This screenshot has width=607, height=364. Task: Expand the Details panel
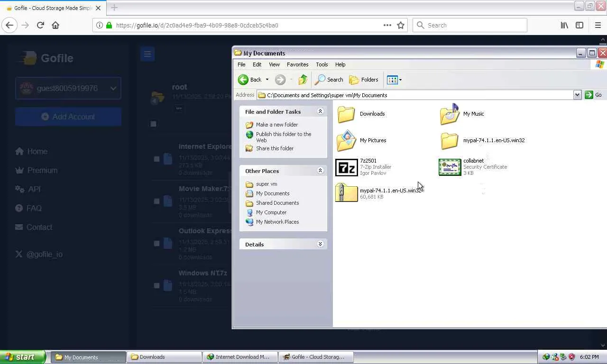pyautogui.click(x=320, y=244)
